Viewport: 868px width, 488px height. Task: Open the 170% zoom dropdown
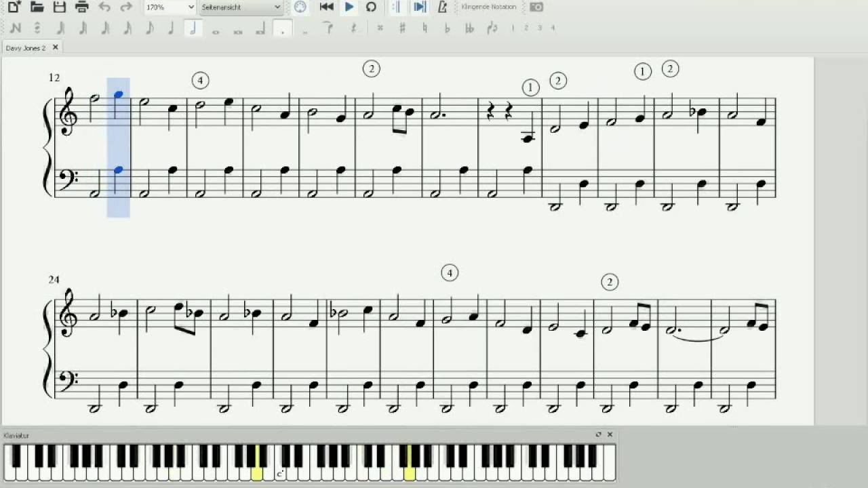coord(170,7)
